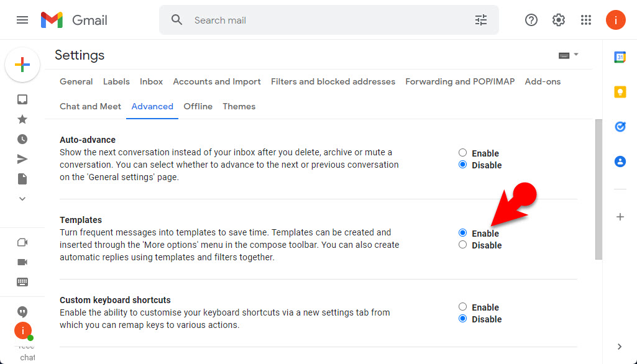Hide side panel chevron arrow
The width and height of the screenshot is (637, 364).
[x=620, y=347]
